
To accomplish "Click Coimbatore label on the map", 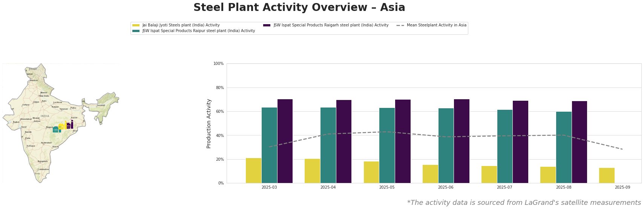I will click(x=43, y=169).
